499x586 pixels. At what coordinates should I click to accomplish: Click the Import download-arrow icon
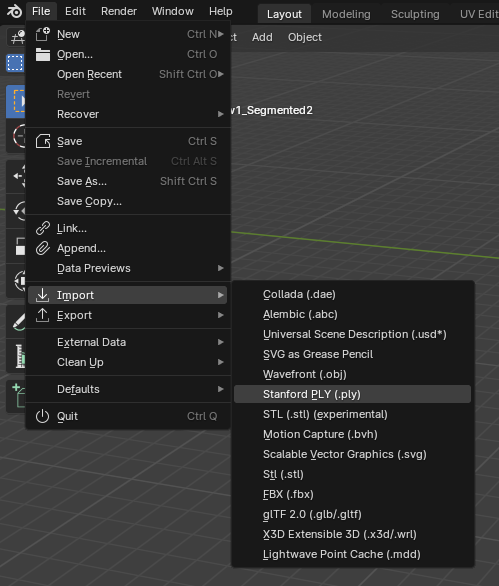(43, 295)
